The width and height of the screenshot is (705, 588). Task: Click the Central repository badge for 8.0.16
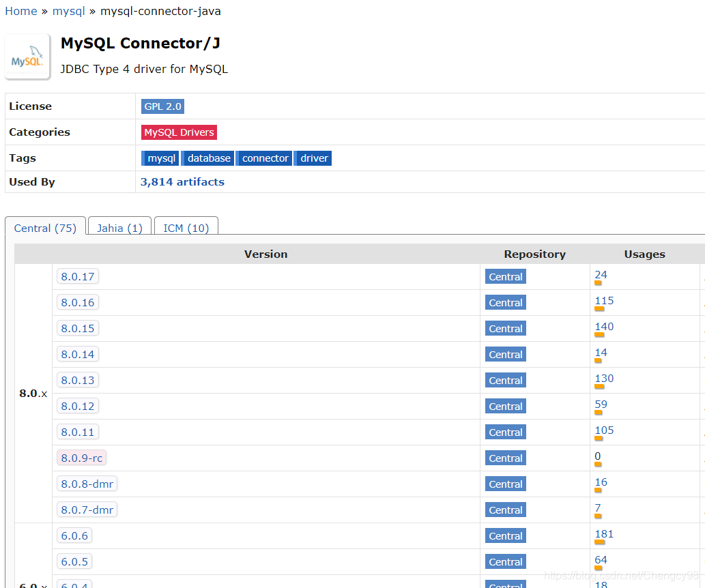[x=506, y=303]
